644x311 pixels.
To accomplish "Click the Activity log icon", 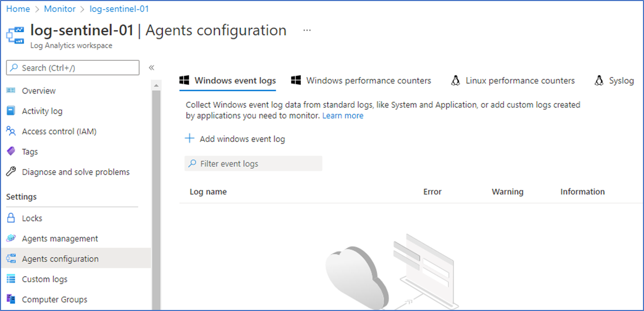I will [11, 111].
